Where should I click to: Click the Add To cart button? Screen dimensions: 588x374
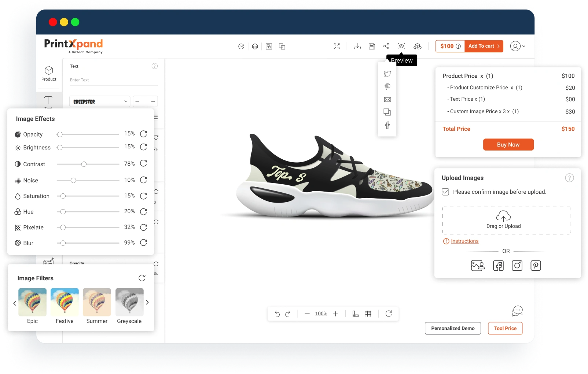pyautogui.click(x=484, y=46)
